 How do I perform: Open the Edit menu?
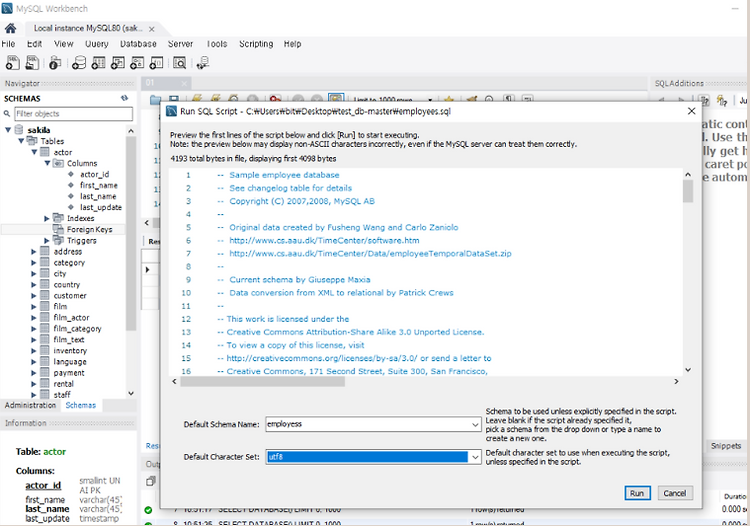(x=34, y=44)
